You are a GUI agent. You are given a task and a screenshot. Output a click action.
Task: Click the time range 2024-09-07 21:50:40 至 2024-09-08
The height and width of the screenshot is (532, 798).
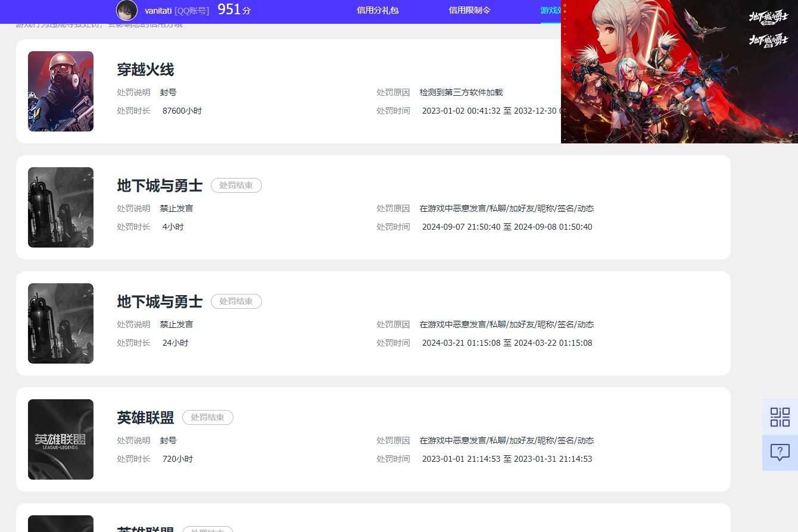tap(507, 227)
